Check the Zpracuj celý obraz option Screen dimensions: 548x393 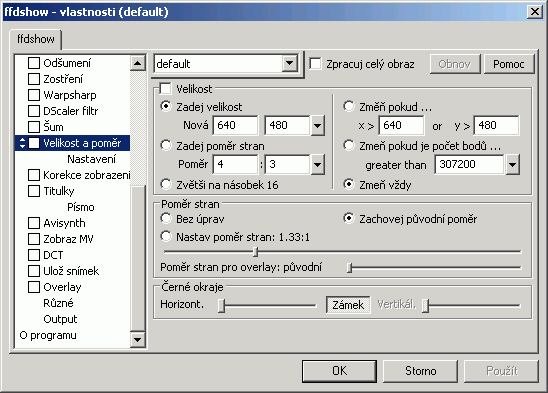point(315,64)
